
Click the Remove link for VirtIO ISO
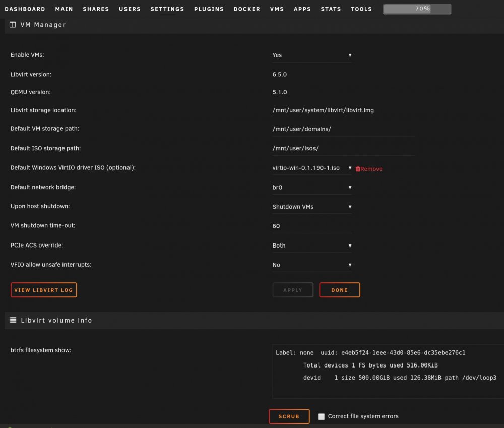point(371,169)
